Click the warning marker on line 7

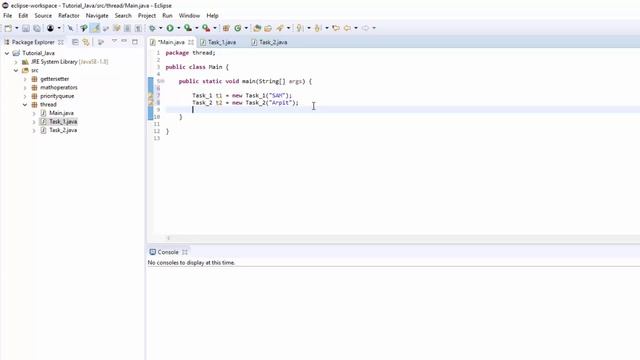coord(150,96)
